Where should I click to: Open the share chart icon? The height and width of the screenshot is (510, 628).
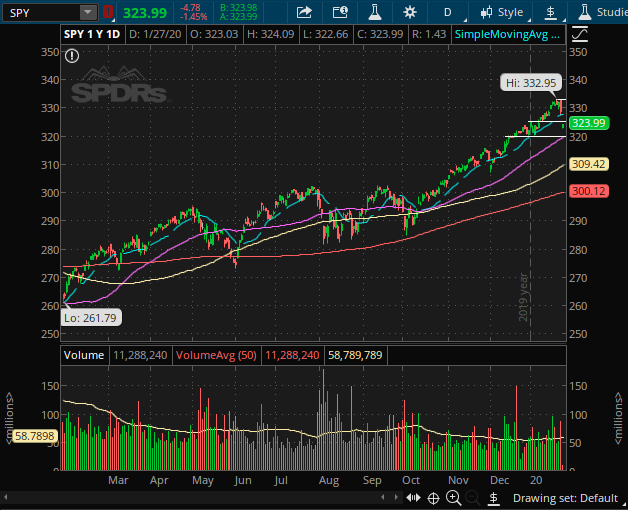point(304,13)
